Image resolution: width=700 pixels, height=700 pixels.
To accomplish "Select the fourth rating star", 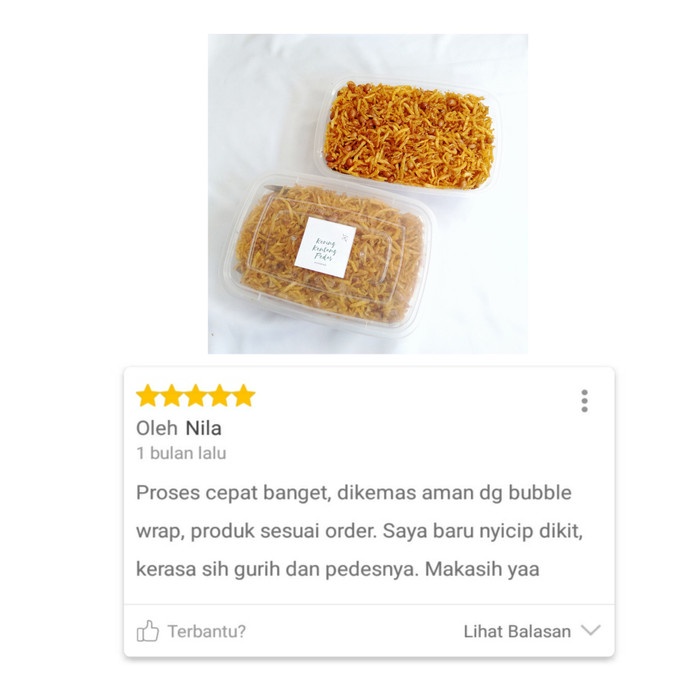I will [x=220, y=396].
